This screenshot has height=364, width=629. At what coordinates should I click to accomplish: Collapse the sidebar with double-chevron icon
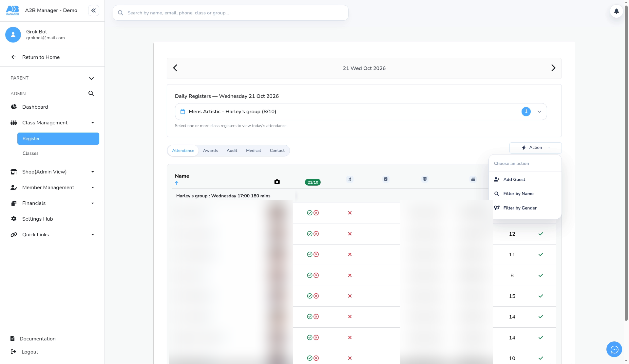click(x=94, y=10)
